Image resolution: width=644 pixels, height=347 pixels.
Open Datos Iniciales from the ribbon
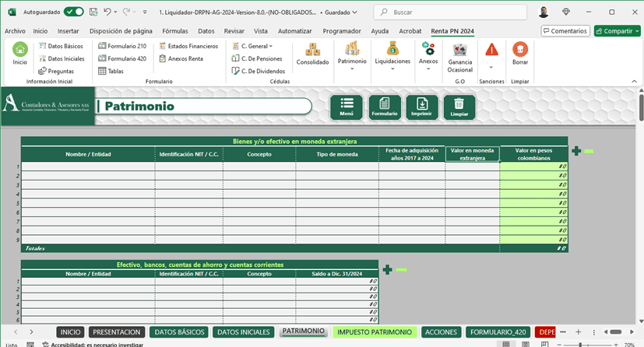62,58
